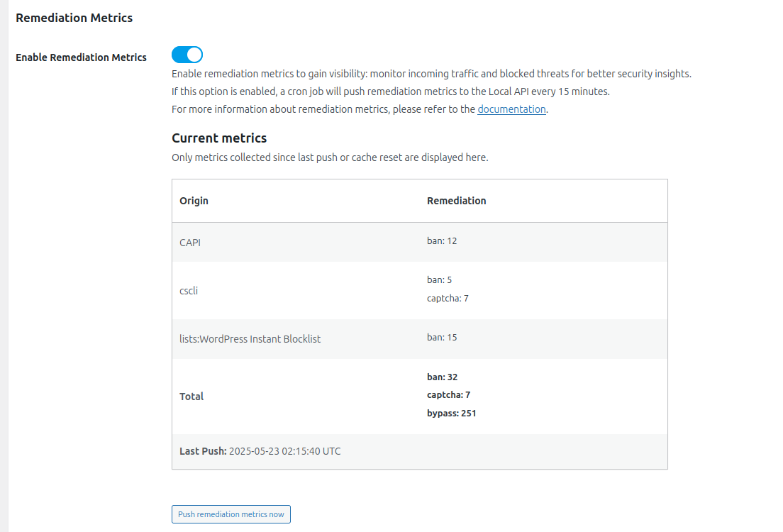Screen dimensions: 783x532
Task: Click the Total row label
Action: point(191,397)
